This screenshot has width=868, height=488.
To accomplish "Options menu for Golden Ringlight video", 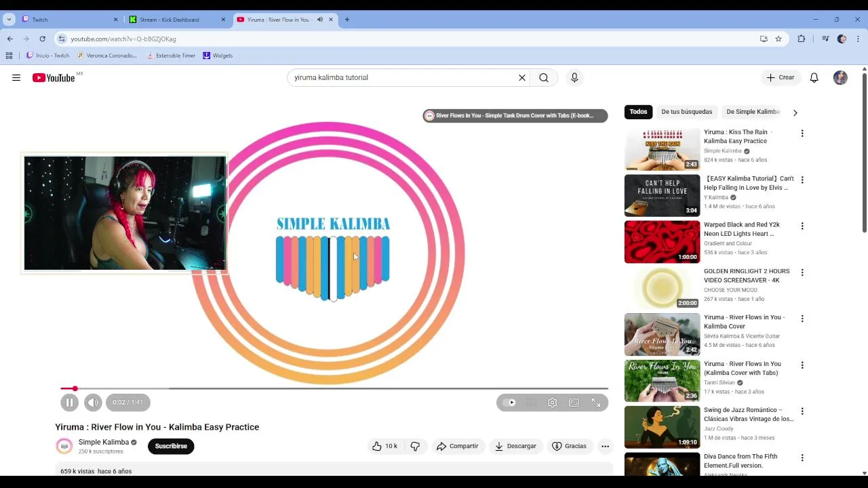I will click(x=802, y=272).
